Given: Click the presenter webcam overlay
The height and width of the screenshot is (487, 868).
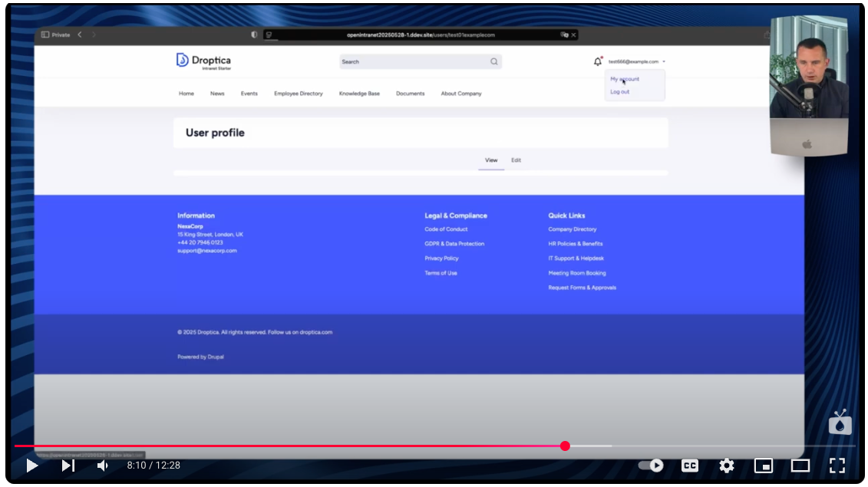Looking at the screenshot, I should coord(809,86).
